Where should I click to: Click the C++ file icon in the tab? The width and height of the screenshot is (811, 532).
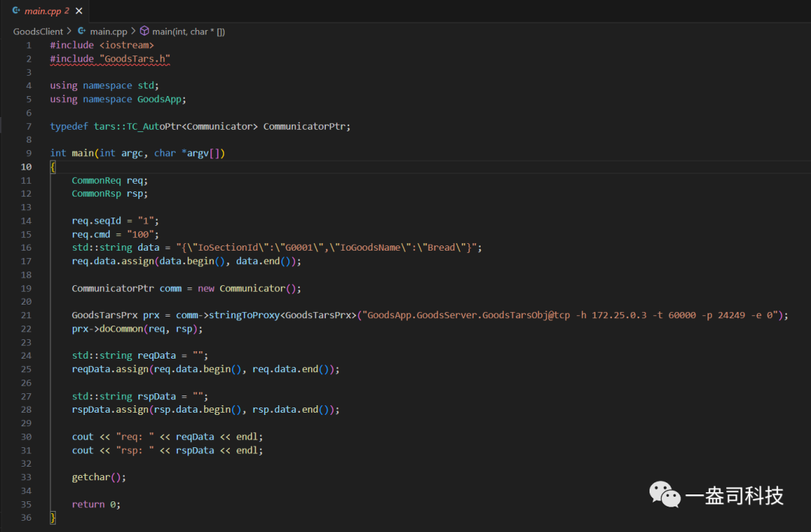click(16, 11)
